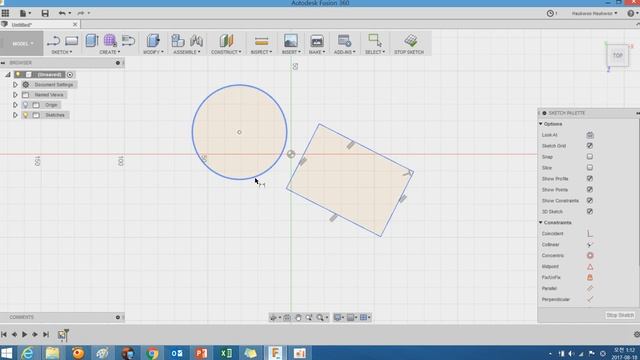The image size is (640, 360).
Task: Click the Offset Plane icon in Construct
Action: click(226, 40)
